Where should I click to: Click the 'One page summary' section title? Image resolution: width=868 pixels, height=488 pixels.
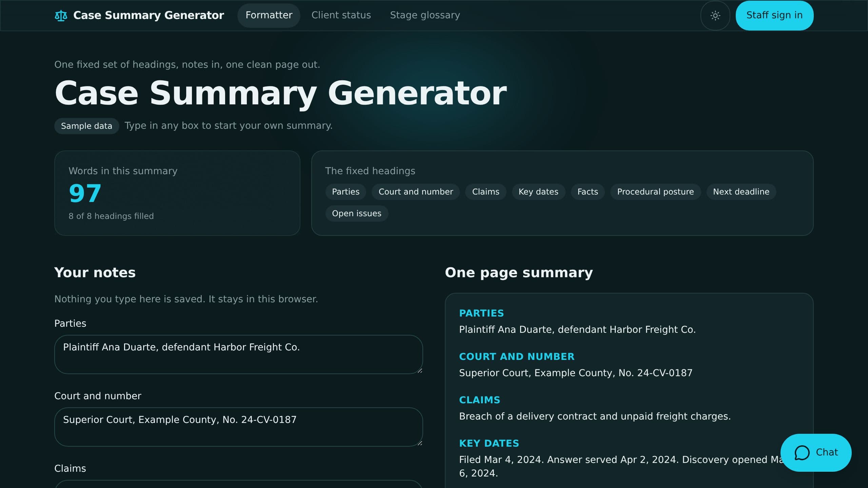click(x=519, y=273)
